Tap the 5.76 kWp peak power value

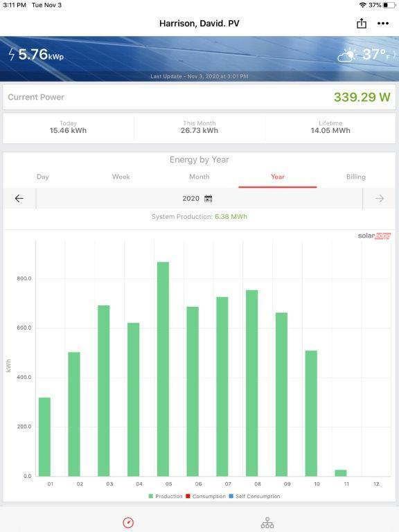41,54
